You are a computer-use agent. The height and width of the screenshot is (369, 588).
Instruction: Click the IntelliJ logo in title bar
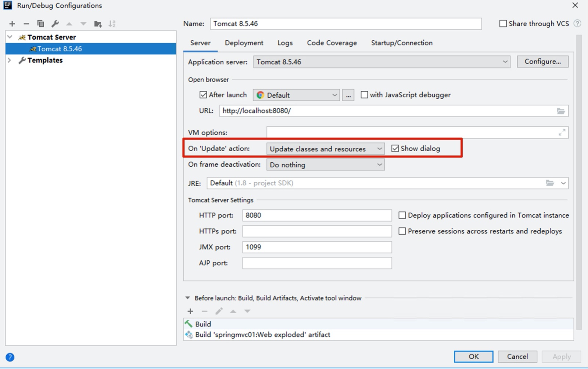(x=8, y=5)
